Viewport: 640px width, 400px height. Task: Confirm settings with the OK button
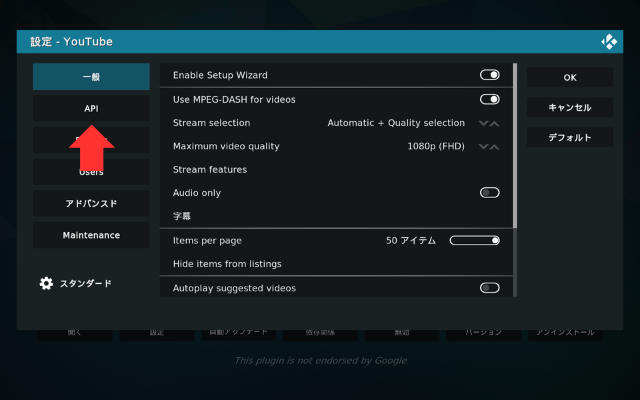[569, 77]
